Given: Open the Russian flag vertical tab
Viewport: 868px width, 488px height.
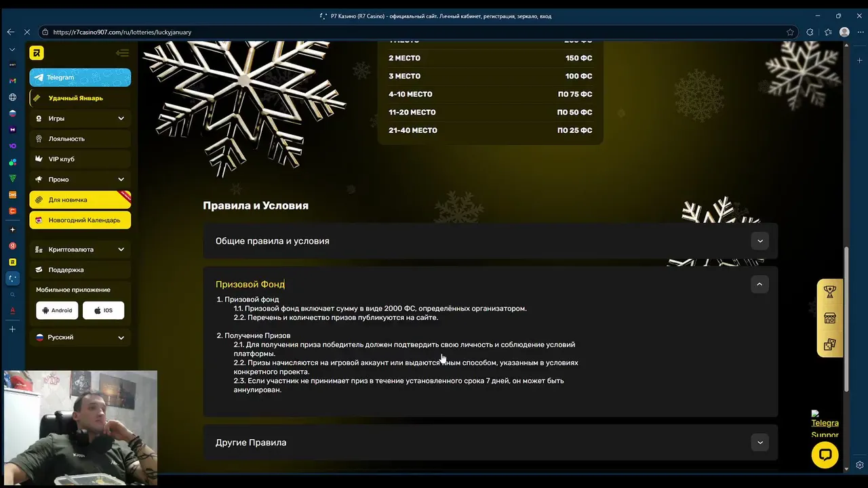Looking at the screenshot, I should tap(12, 113).
